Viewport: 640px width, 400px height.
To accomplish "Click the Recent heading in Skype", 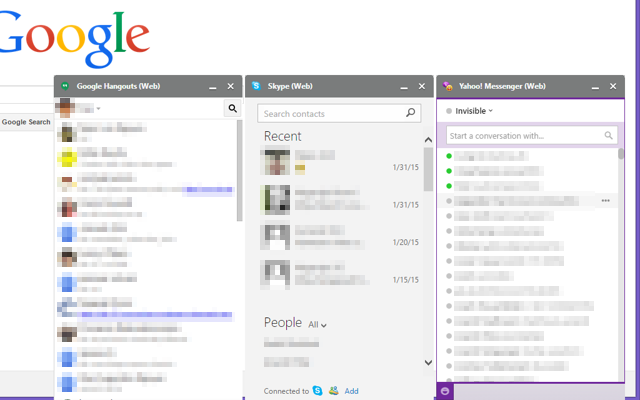I will pos(282,136).
